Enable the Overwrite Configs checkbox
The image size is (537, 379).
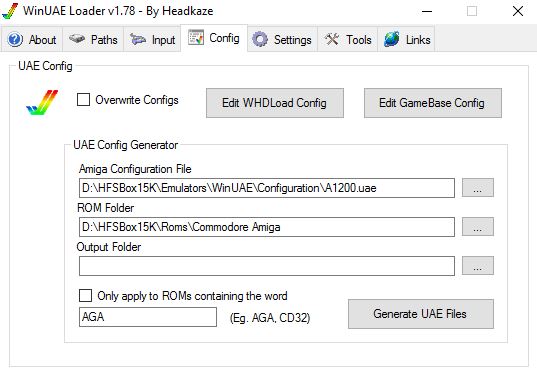click(84, 100)
